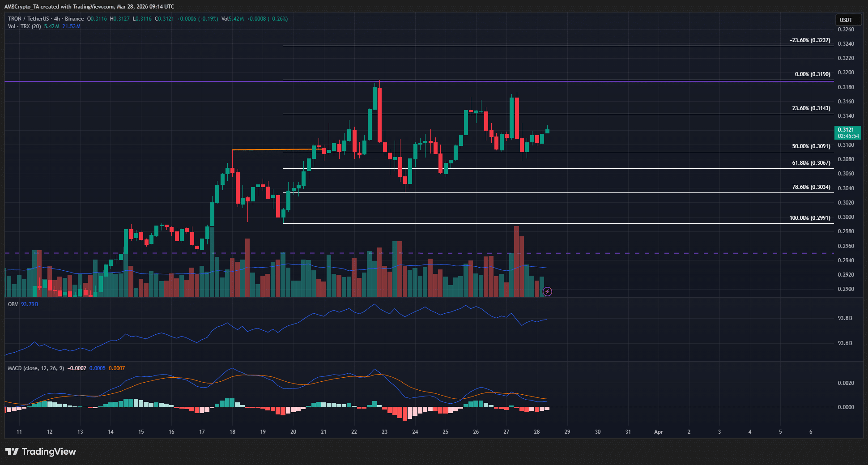Select the 50.00% (0.3091) Fibonacci level label

point(811,146)
